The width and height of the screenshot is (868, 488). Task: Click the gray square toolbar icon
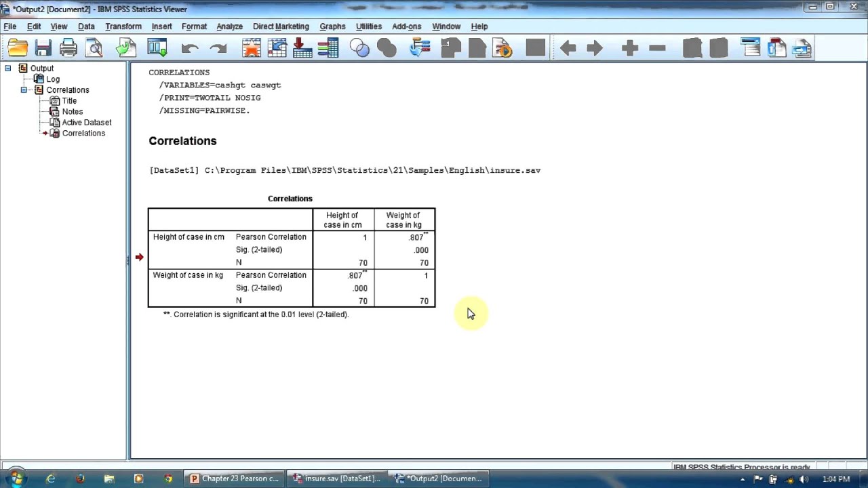coord(536,48)
